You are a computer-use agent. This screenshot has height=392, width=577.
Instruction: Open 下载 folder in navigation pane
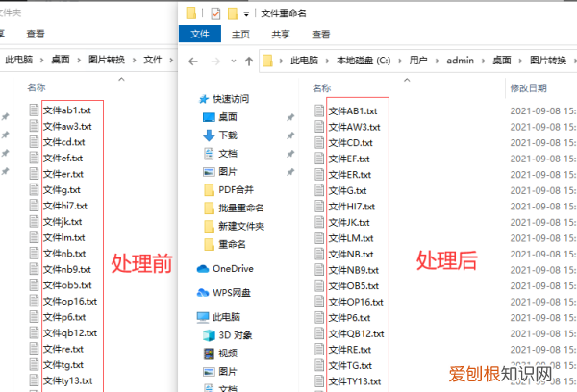coord(228,135)
